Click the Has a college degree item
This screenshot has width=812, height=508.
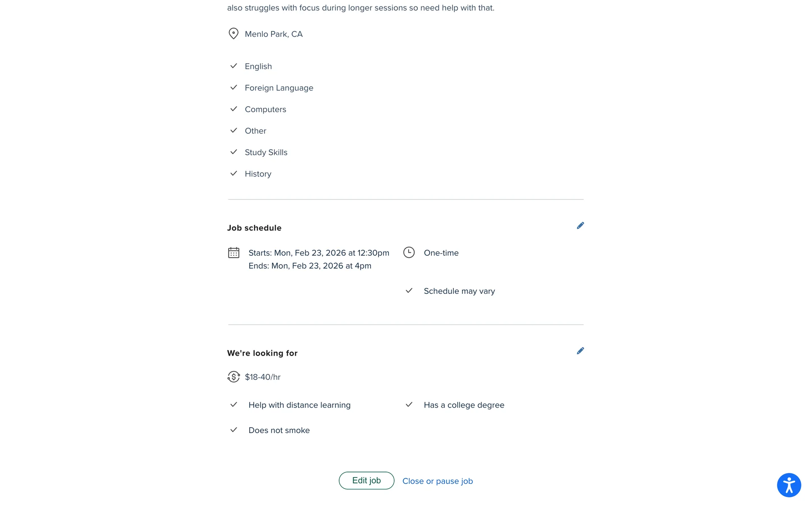pos(464,405)
